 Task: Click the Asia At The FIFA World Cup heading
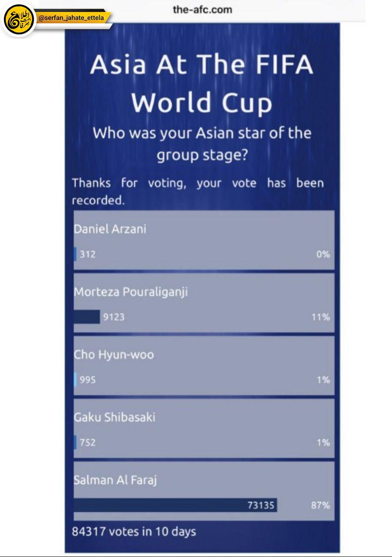tap(201, 83)
